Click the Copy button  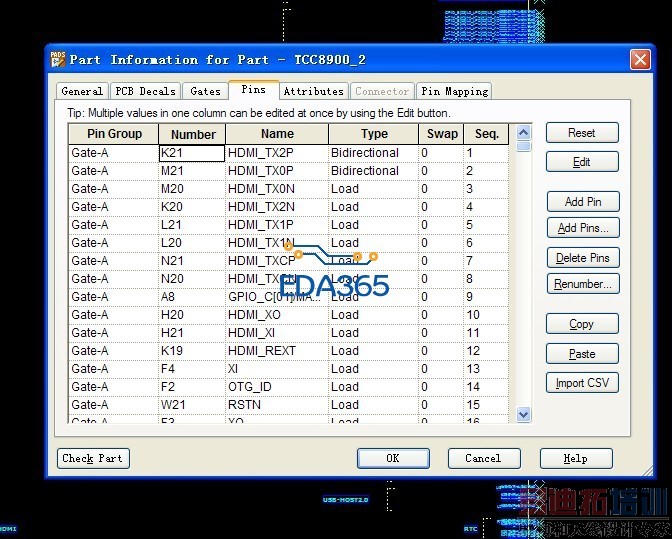point(582,324)
